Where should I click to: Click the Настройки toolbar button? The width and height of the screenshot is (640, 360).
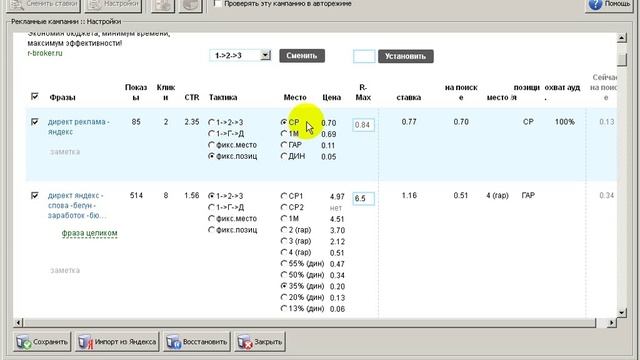click(113, 5)
